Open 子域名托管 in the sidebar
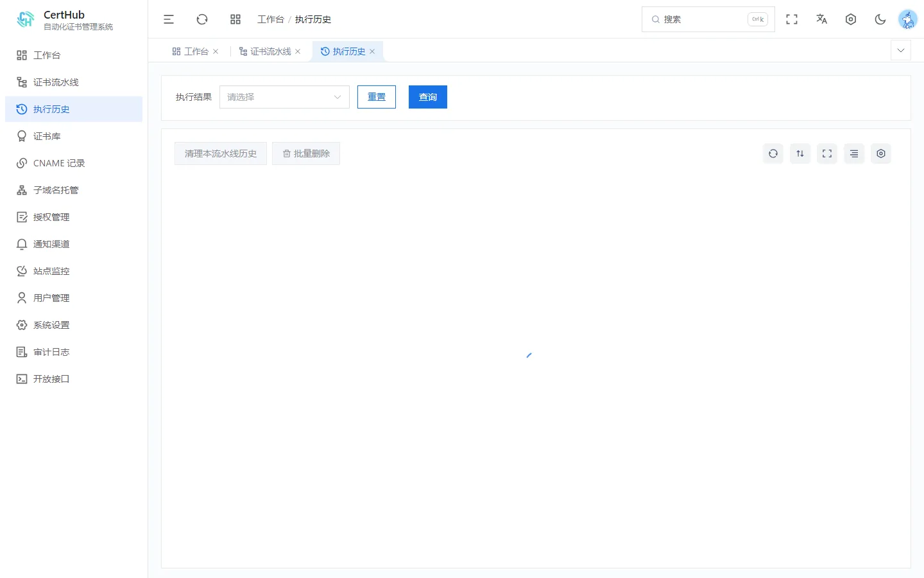The image size is (924, 578). pos(74,190)
